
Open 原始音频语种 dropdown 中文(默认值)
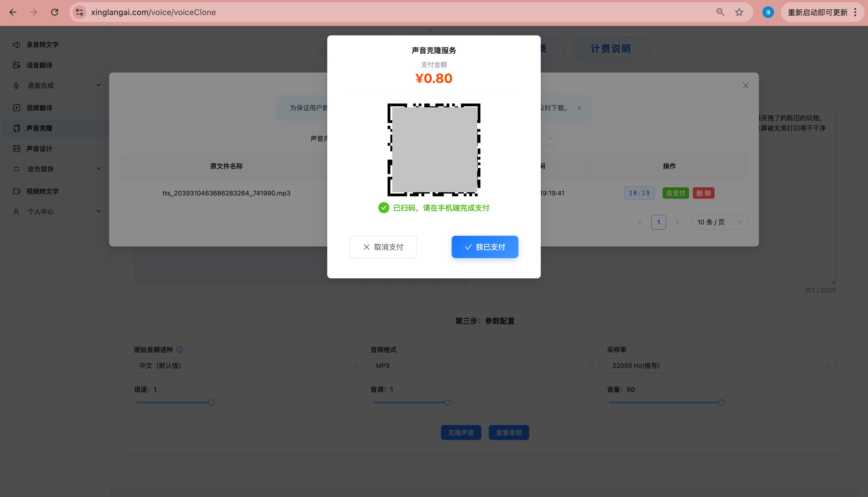coord(248,366)
